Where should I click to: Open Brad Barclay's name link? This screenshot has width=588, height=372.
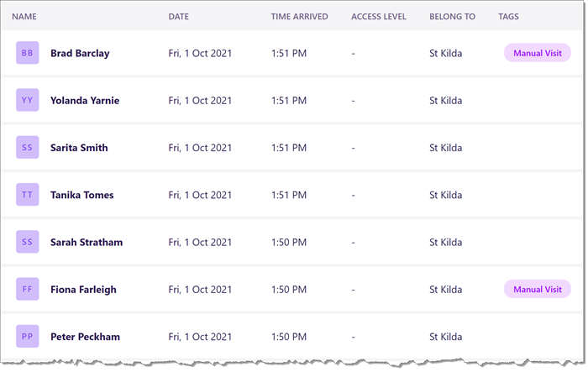click(x=80, y=53)
